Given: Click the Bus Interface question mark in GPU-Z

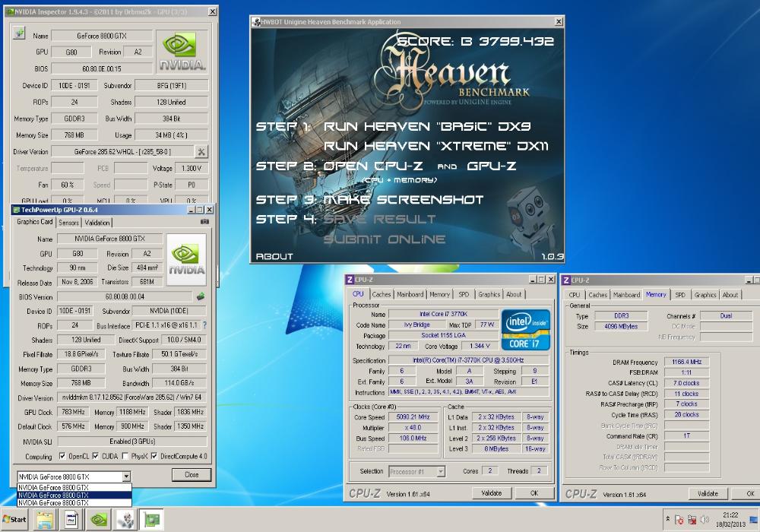Looking at the screenshot, I should pyautogui.click(x=204, y=325).
